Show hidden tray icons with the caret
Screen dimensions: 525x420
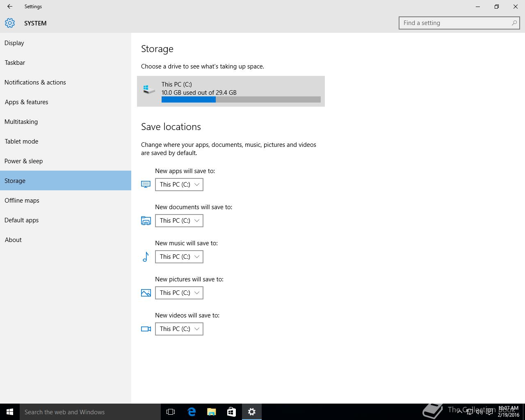pos(459,412)
